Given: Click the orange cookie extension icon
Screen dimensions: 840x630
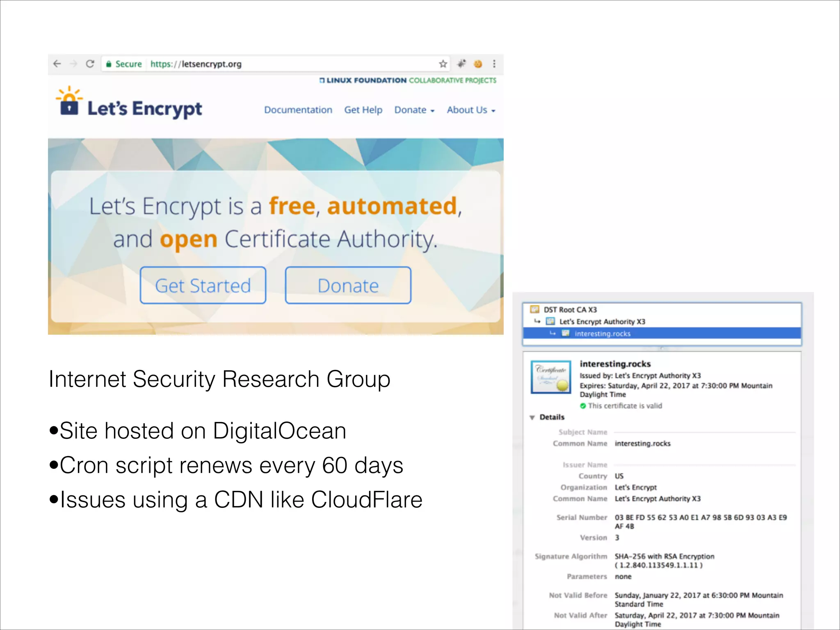Looking at the screenshot, I should [478, 64].
